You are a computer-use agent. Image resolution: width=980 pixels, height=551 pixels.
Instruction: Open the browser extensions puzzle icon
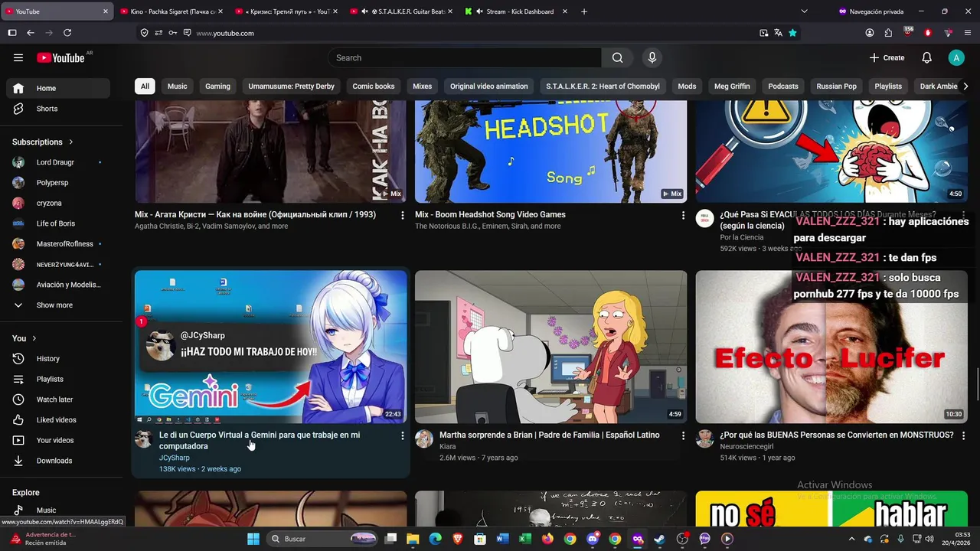pyautogui.click(x=888, y=33)
